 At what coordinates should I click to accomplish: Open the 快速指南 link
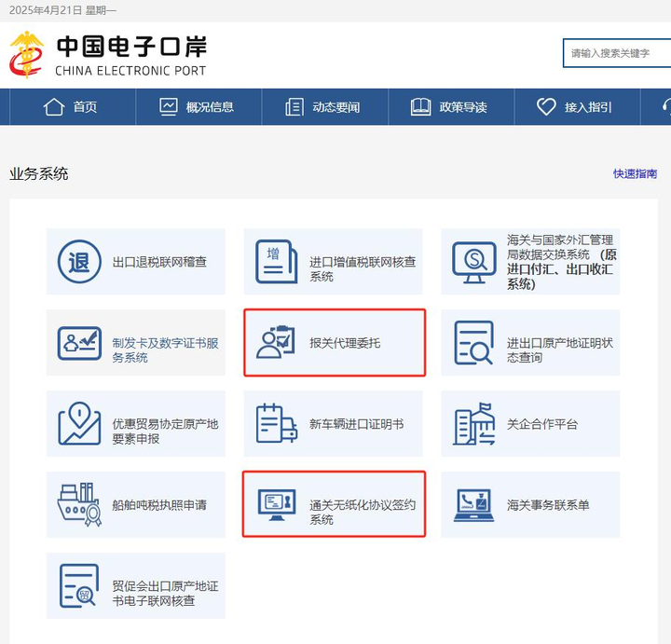635,173
